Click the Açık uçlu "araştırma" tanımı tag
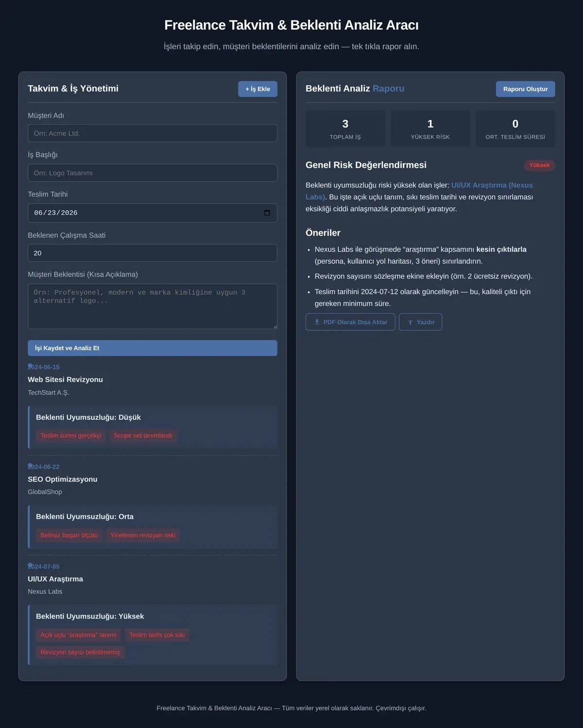The width and height of the screenshot is (583, 728). point(79,635)
